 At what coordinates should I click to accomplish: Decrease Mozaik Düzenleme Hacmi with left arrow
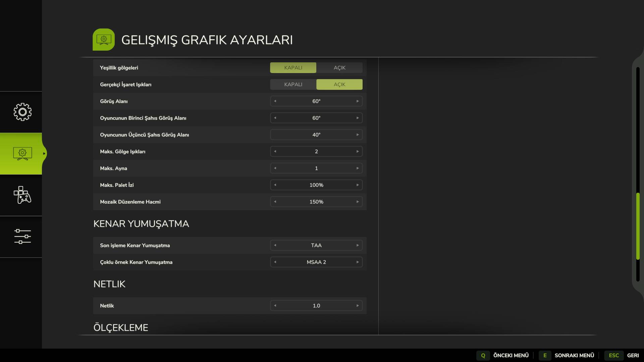click(x=275, y=202)
